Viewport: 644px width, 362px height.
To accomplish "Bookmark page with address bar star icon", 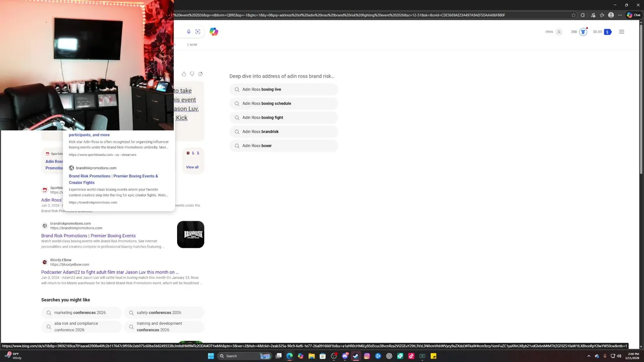I will pos(574,15).
